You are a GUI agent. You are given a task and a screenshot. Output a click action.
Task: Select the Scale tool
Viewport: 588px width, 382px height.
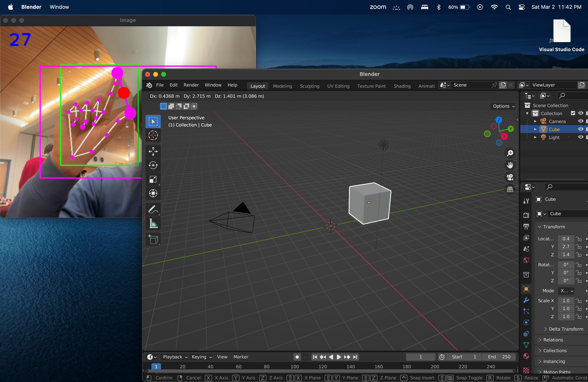tap(153, 179)
